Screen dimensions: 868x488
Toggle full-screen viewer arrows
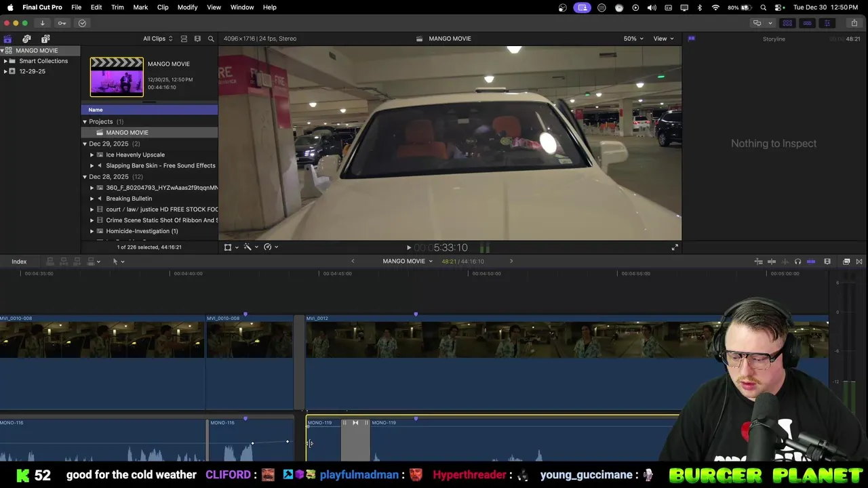coord(675,247)
